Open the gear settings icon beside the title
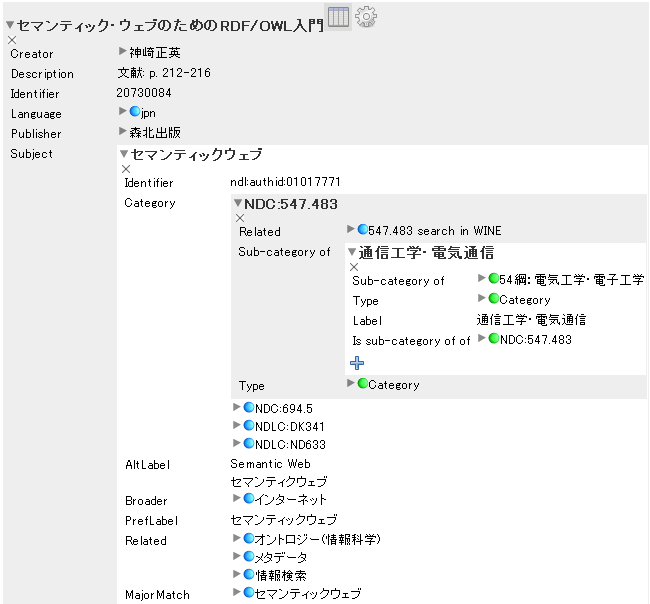Viewport: 650px width, 604px height. [366, 17]
